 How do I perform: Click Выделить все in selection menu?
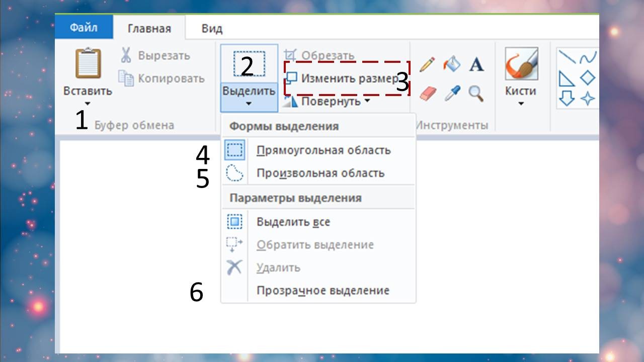pyautogui.click(x=293, y=222)
